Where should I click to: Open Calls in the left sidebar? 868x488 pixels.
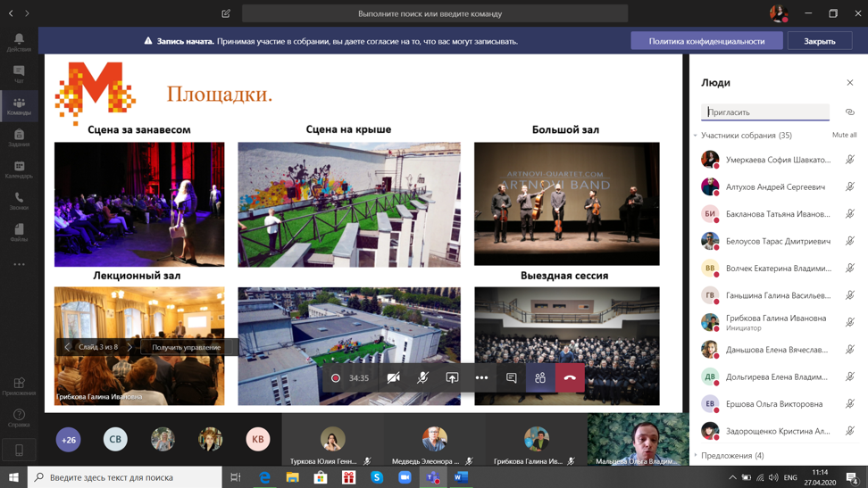[19, 201]
